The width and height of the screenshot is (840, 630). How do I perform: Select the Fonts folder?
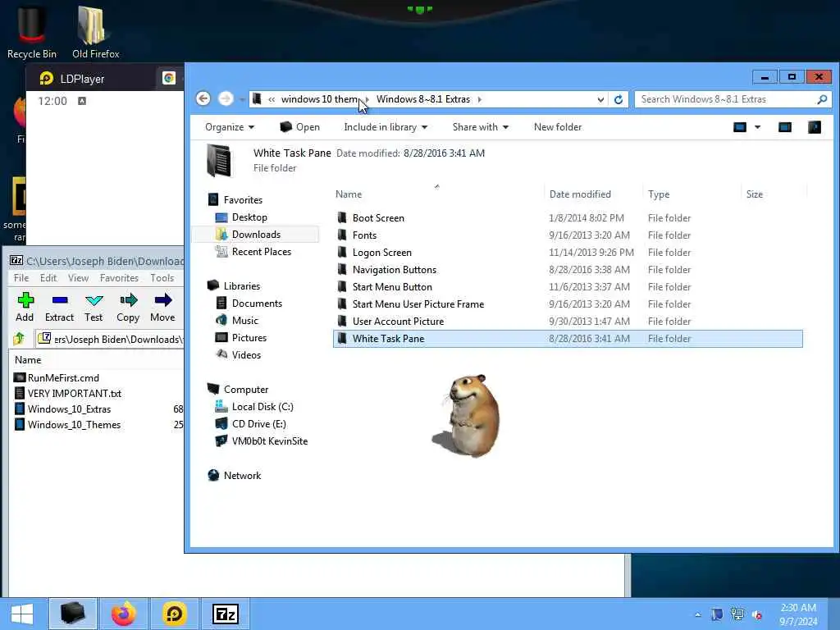(x=364, y=235)
